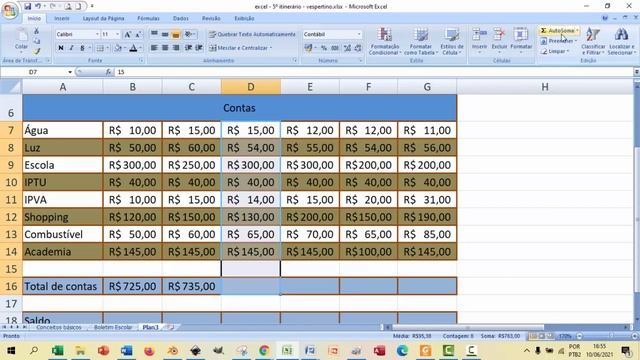Open Classificar e Filtrar menu
Image resolution: width=640 pixels, height=360 pixels.
[x=593, y=41]
